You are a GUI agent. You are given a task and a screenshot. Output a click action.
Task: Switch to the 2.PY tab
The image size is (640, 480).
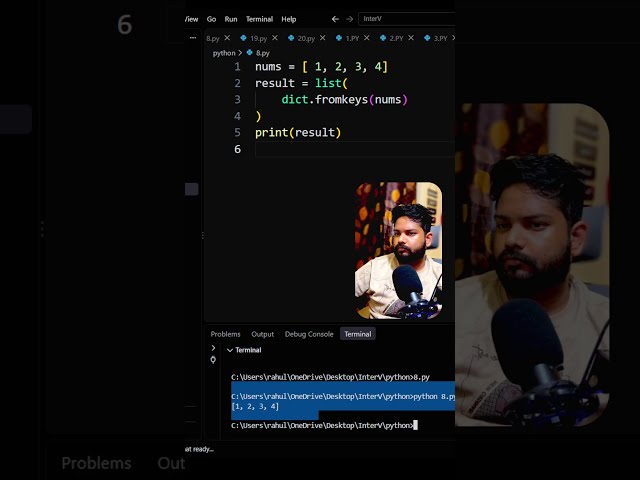(x=396, y=38)
